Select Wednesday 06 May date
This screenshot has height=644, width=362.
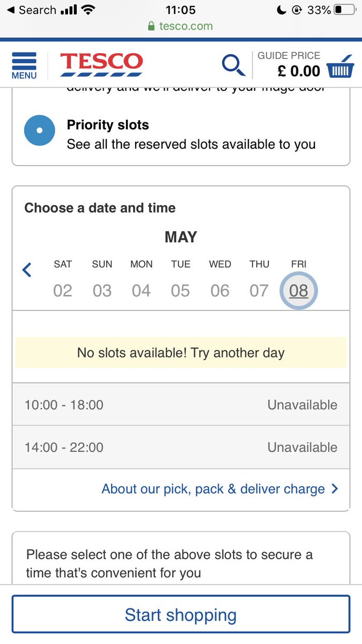tap(220, 290)
